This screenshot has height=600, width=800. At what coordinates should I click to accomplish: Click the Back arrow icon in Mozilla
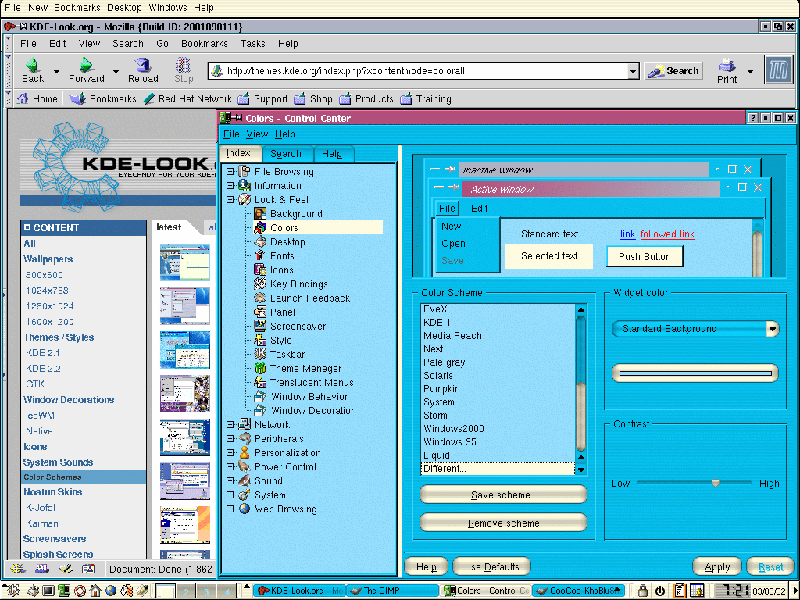coord(33,65)
